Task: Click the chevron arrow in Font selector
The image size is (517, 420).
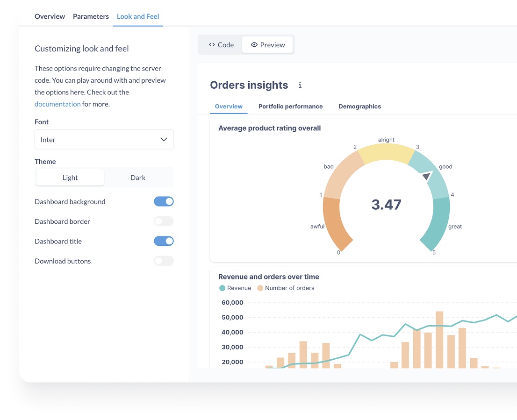Action: [164, 140]
